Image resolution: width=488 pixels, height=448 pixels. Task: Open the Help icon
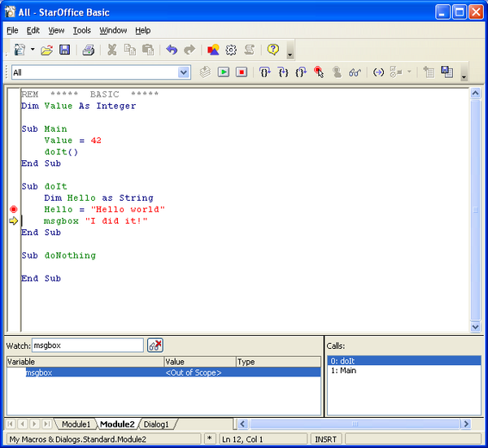click(273, 50)
